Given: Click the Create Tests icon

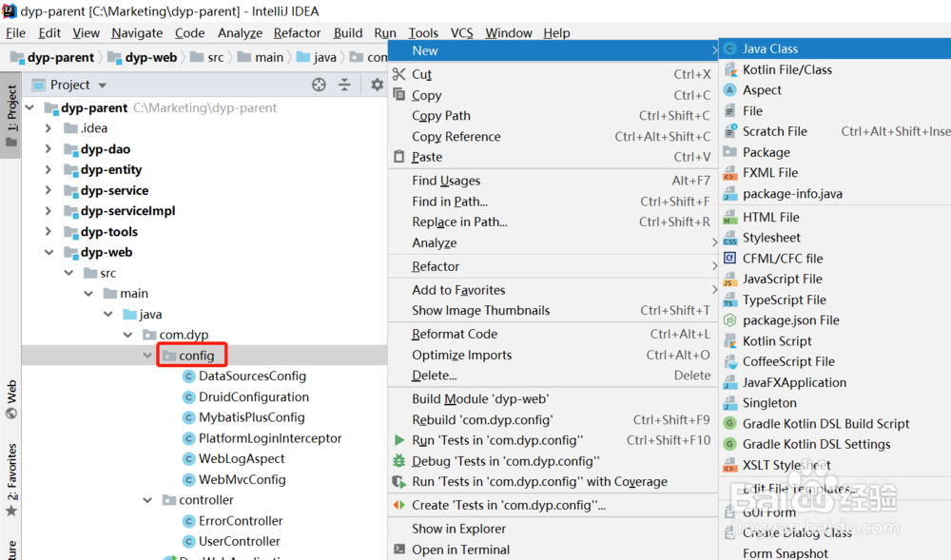Looking at the screenshot, I should coord(399,505).
